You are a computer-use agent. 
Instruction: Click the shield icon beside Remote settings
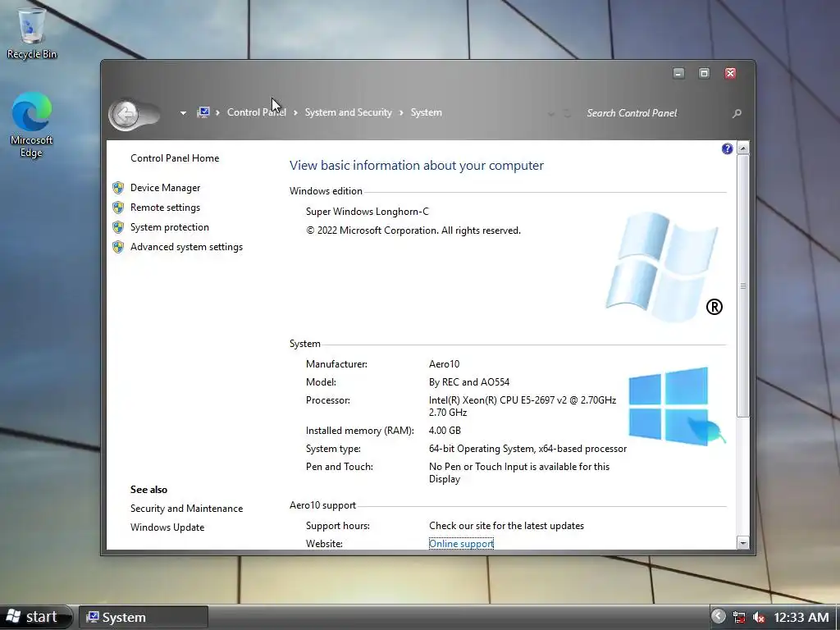118,208
